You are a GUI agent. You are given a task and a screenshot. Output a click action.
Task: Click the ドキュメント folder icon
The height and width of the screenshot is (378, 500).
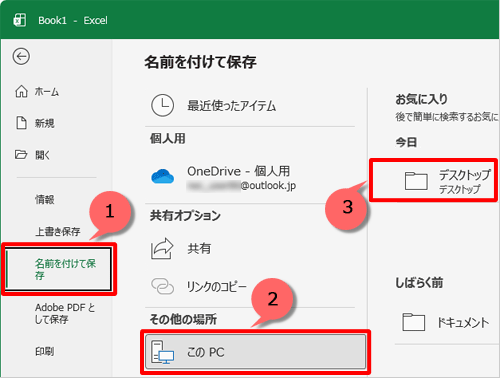coord(414,322)
